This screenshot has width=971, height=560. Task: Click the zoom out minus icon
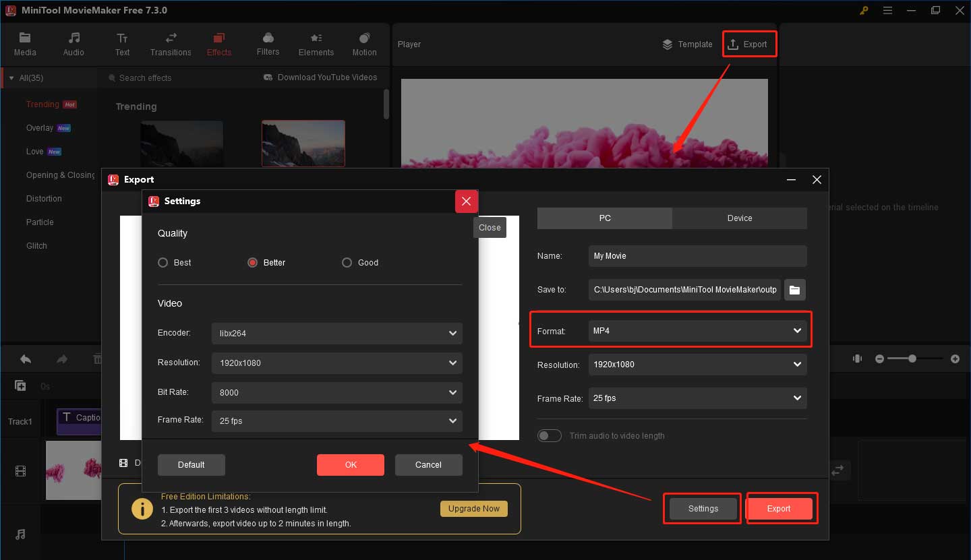[879, 359]
